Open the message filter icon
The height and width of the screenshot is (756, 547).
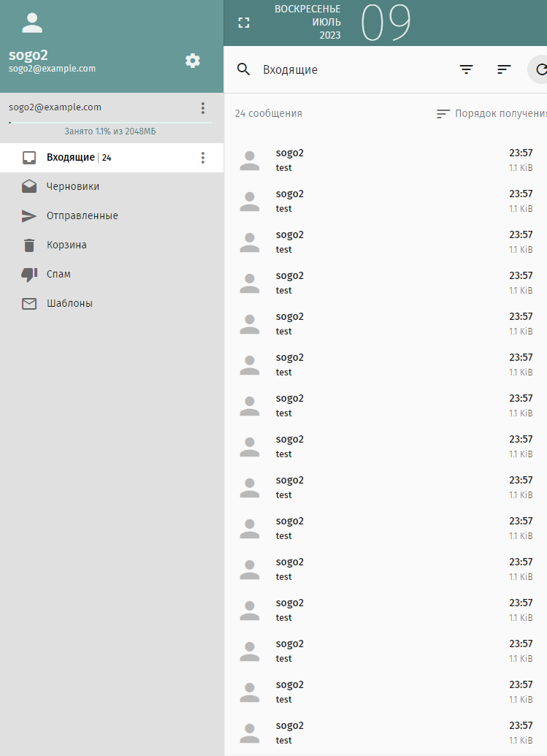[x=466, y=69]
